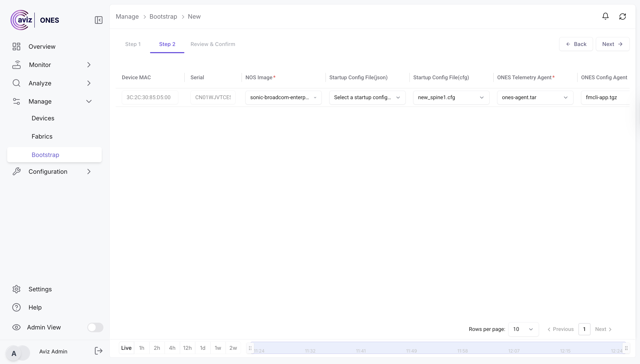Image resolution: width=640 pixels, height=364 pixels.
Task: Click the logout icon beside Aviz Admin
Action: pyautogui.click(x=99, y=351)
